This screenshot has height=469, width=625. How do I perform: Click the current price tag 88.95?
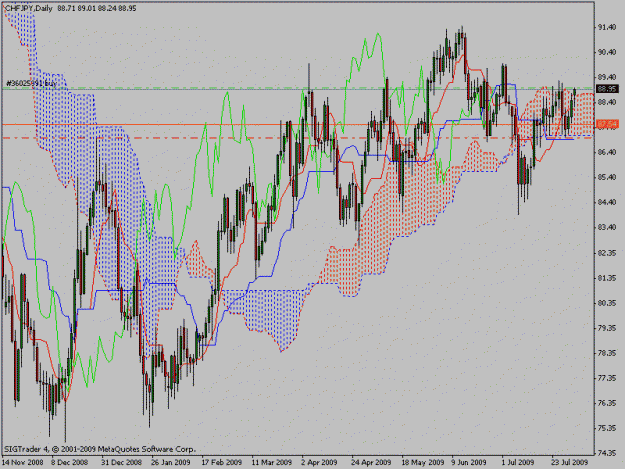(x=607, y=89)
